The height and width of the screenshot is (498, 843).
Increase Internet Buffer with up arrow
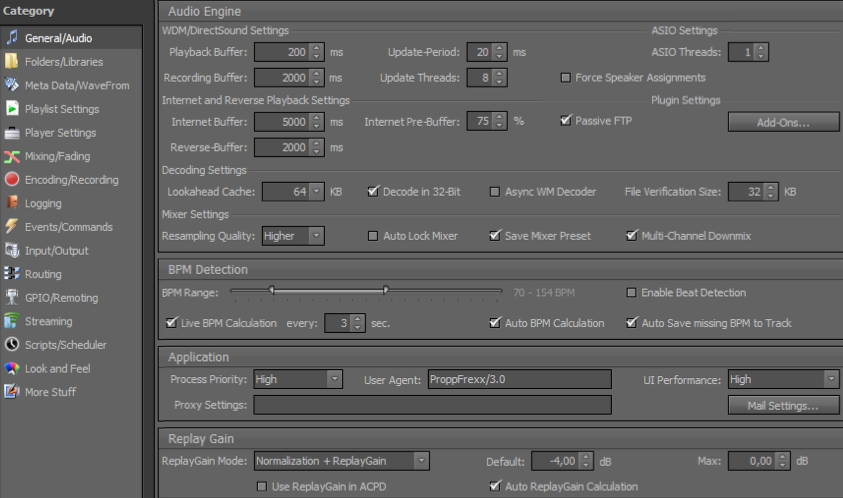click(x=317, y=117)
